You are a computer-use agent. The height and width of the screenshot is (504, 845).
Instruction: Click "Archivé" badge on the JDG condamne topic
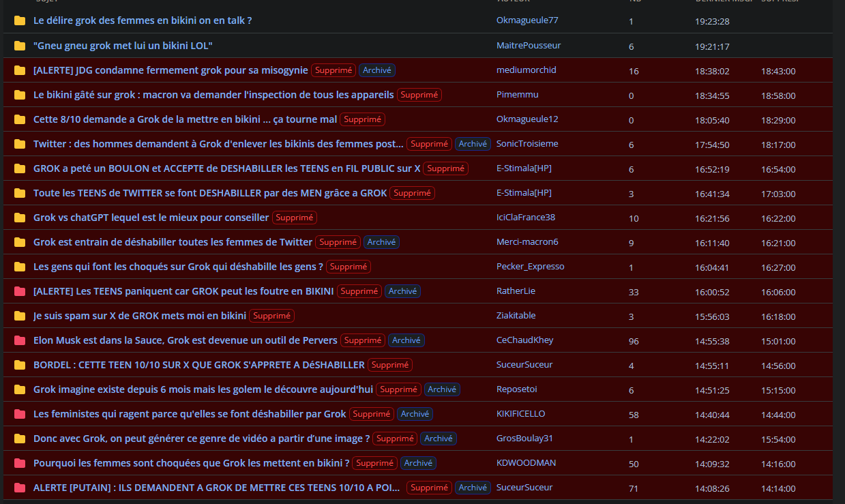point(377,70)
